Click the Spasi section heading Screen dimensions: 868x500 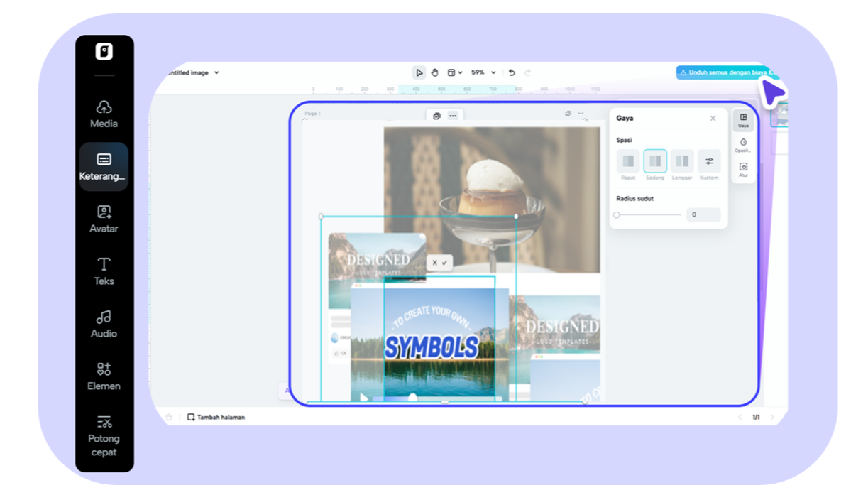(x=624, y=140)
